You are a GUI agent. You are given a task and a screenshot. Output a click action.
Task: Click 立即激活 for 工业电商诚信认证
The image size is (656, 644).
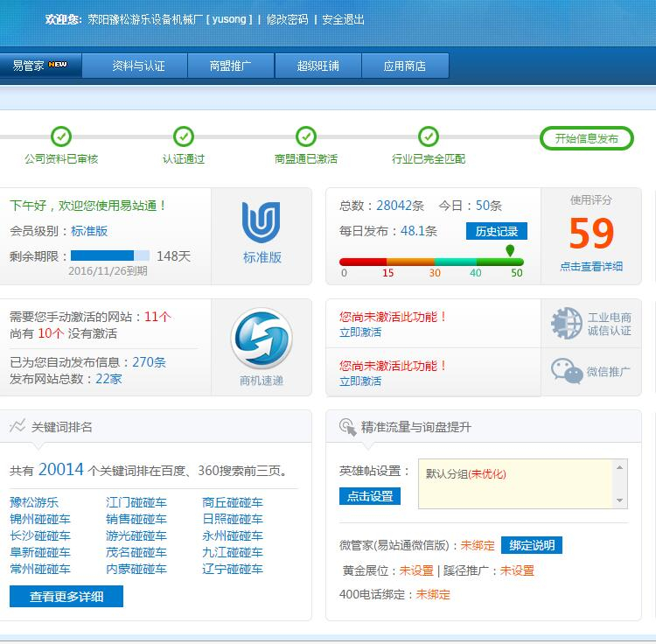(360, 332)
